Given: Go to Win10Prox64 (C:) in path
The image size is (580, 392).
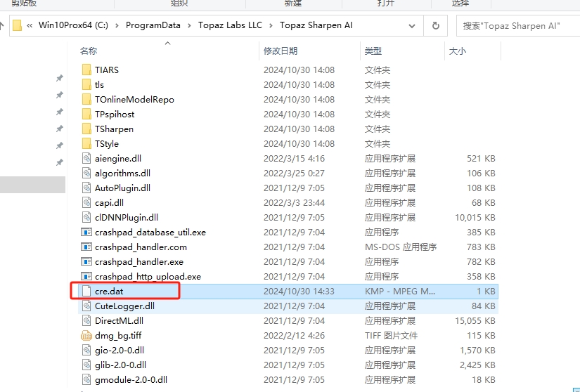Looking at the screenshot, I should coord(73,25).
